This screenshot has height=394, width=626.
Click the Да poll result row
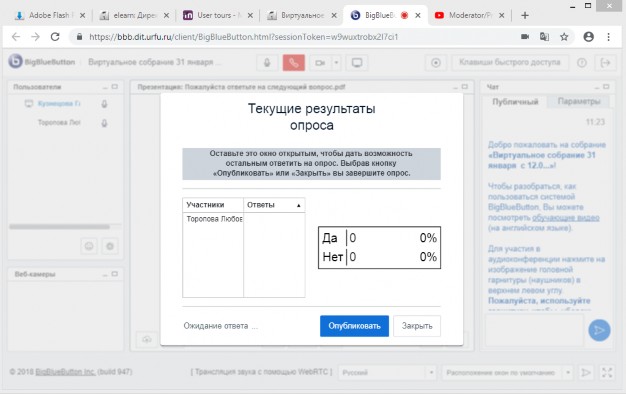pos(379,238)
